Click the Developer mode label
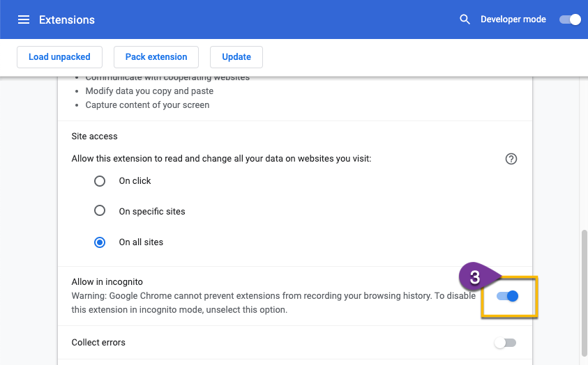Viewport: 588px width, 365px height. tap(513, 20)
